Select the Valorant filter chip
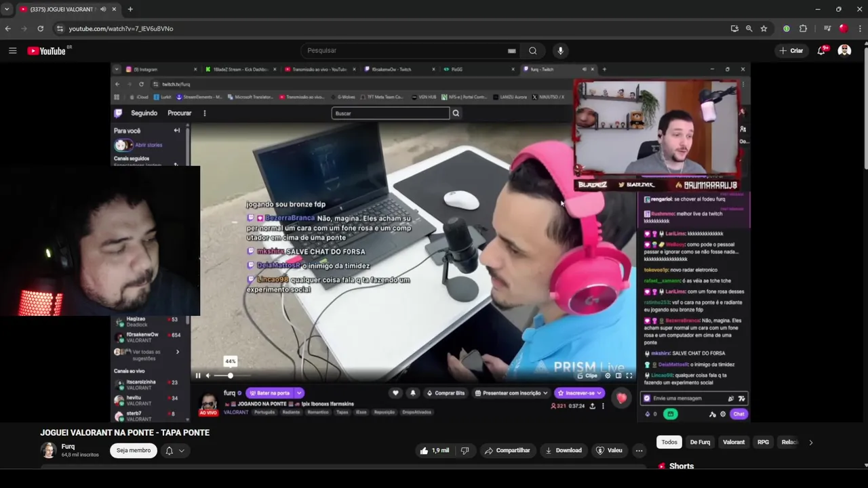The image size is (868, 488). click(x=734, y=443)
